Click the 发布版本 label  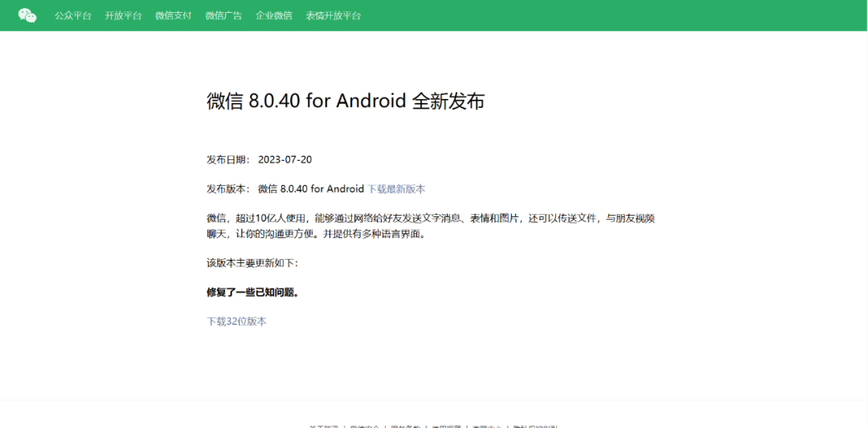(228, 189)
